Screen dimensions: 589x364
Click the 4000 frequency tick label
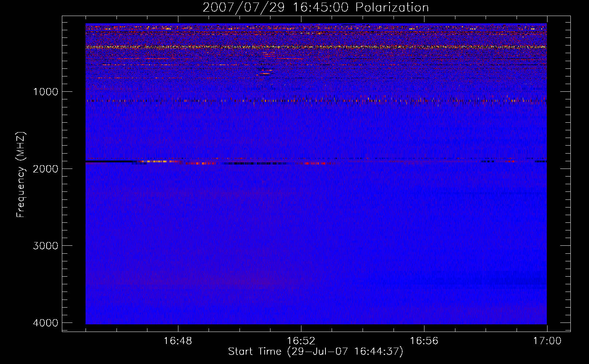tap(46, 323)
